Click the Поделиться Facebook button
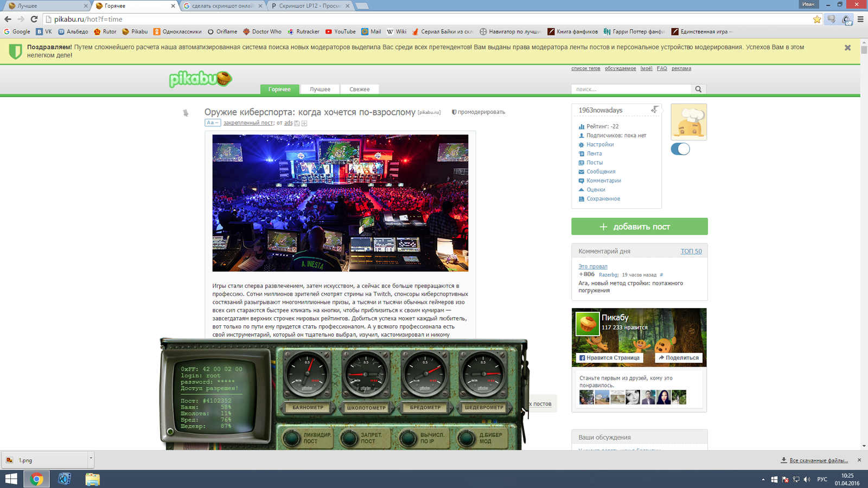 click(679, 358)
